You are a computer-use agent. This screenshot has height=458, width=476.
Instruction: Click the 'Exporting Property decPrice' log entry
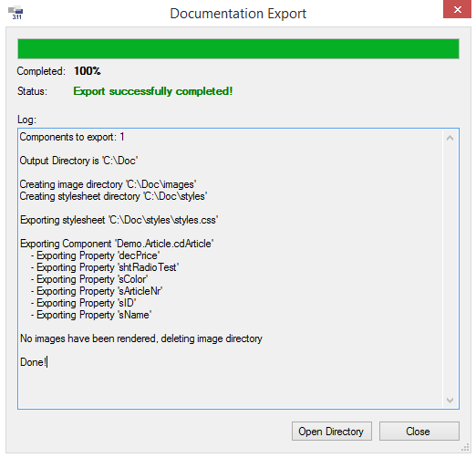click(95, 255)
